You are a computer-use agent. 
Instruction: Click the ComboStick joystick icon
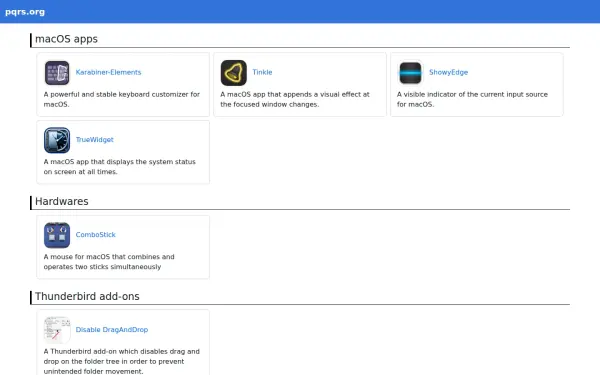[57, 235]
